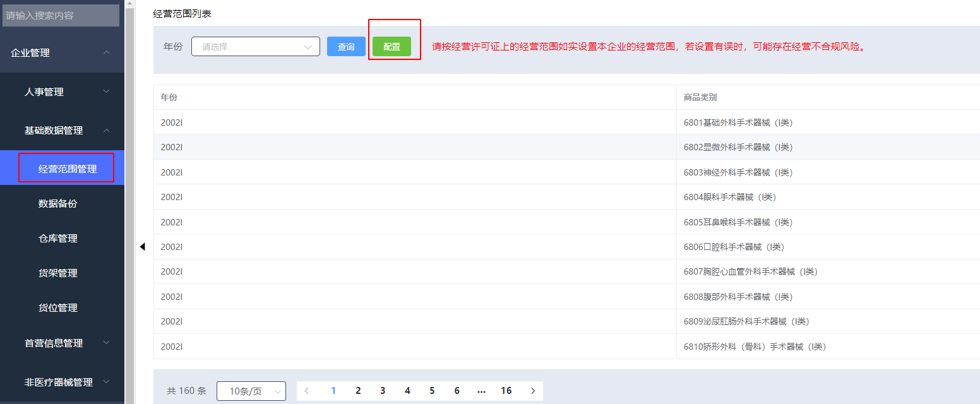This screenshot has height=404, width=980.
Task: Open the 10条/页 page size dropdown
Action: click(x=251, y=391)
